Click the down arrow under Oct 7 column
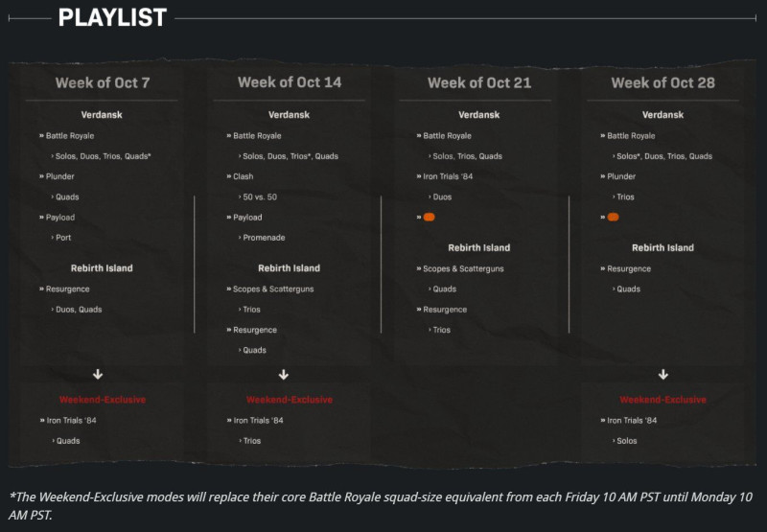Viewport: 767px width, 532px height. point(98,375)
